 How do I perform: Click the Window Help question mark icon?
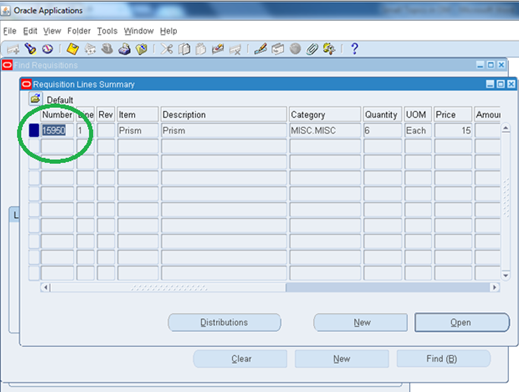355,49
